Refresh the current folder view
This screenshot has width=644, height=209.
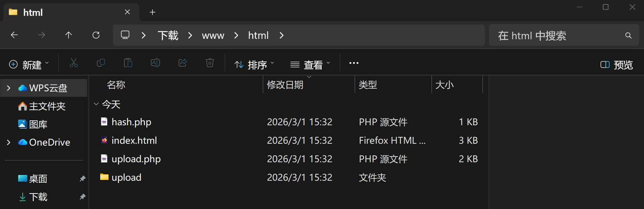coord(96,35)
